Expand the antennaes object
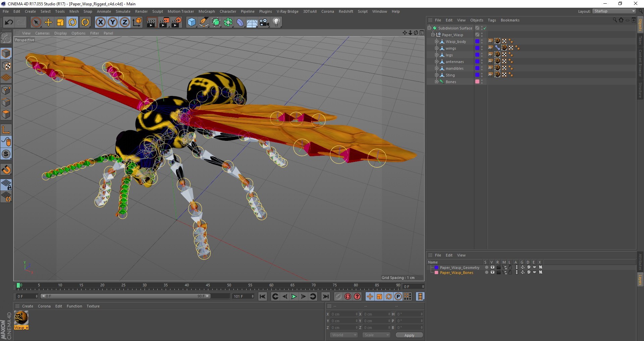Viewport: 644px width, 341px height. click(x=437, y=61)
